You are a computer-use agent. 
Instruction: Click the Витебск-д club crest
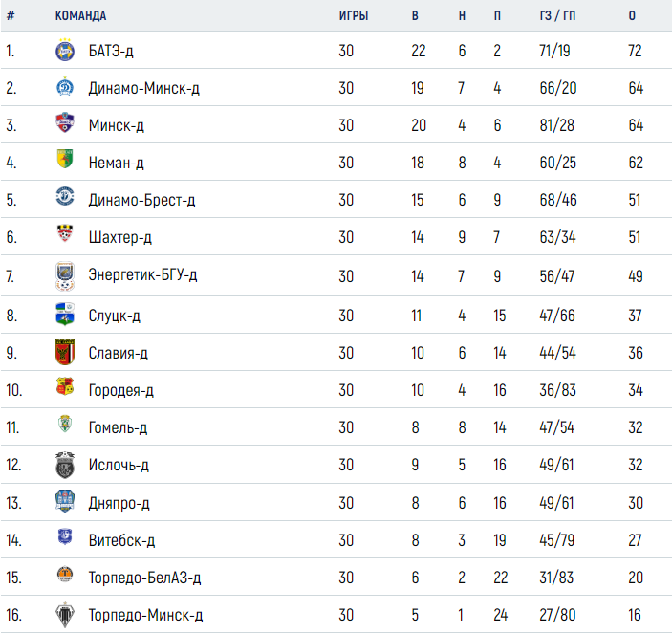click(64, 540)
